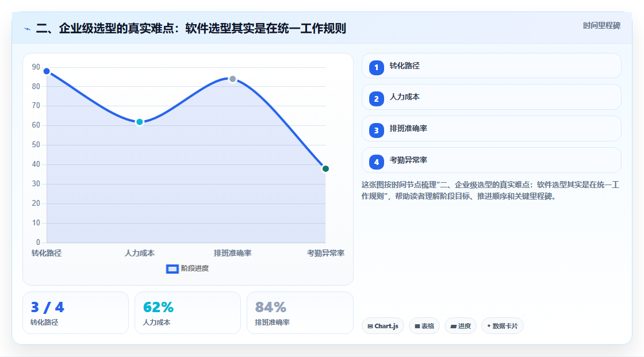The width and height of the screenshot is (644, 357).
Task: Click the 阶段进度 legend label
Action: [x=195, y=268]
